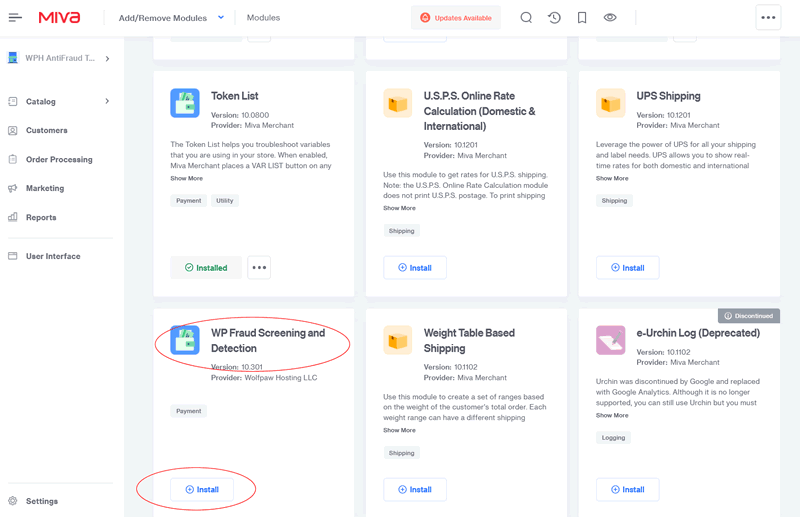
Task: Click the Token List module icon
Action: pyautogui.click(x=185, y=103)
